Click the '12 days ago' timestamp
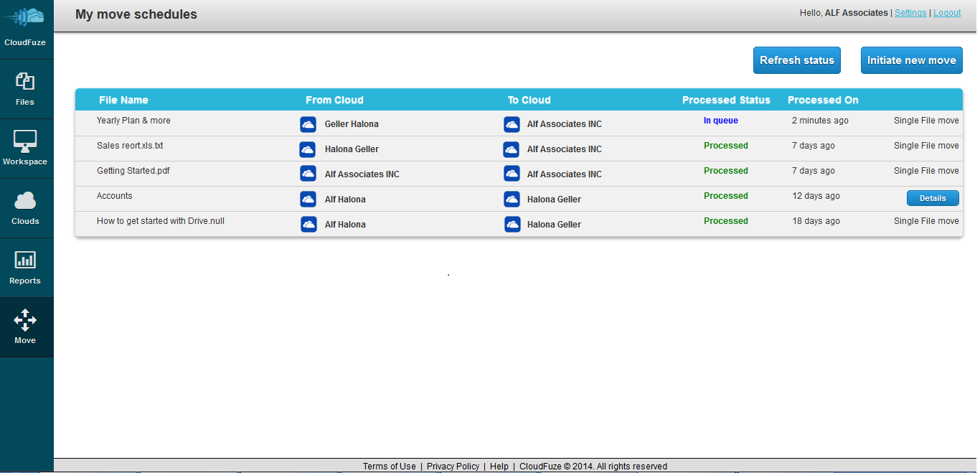The height and width of the screenshot is (473, 980). [816, 196]
